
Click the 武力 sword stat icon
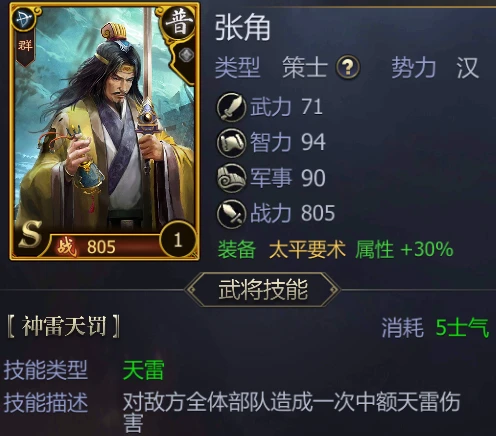(x=231, y=107)
